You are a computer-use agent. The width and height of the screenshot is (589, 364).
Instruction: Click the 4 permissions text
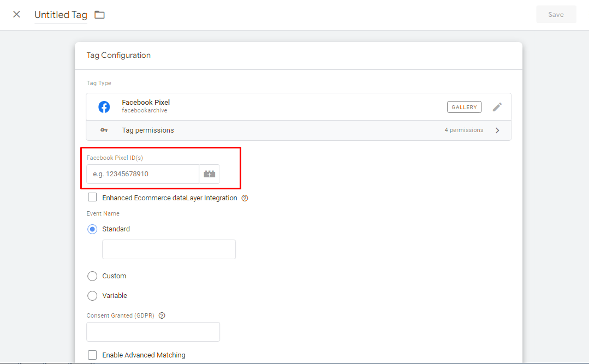464,130
